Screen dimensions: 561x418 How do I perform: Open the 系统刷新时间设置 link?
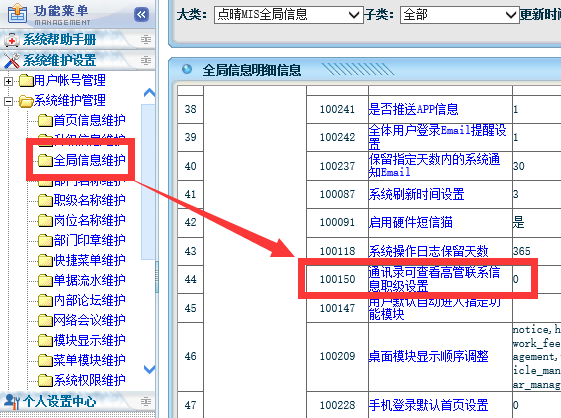coord(416,194)
